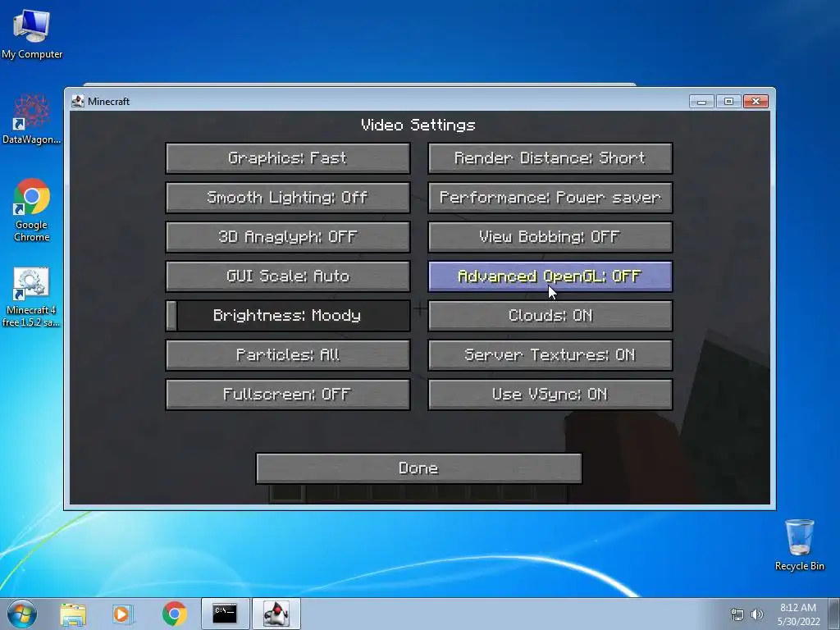This screenshot has width=840, height=630.
Task: Open Chrome from the taskbar
Action: click(x=174, y=614)
